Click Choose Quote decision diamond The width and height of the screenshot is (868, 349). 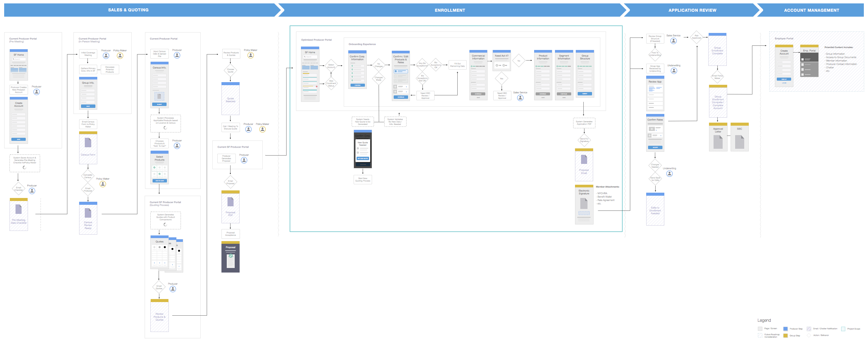coord(231,70)
